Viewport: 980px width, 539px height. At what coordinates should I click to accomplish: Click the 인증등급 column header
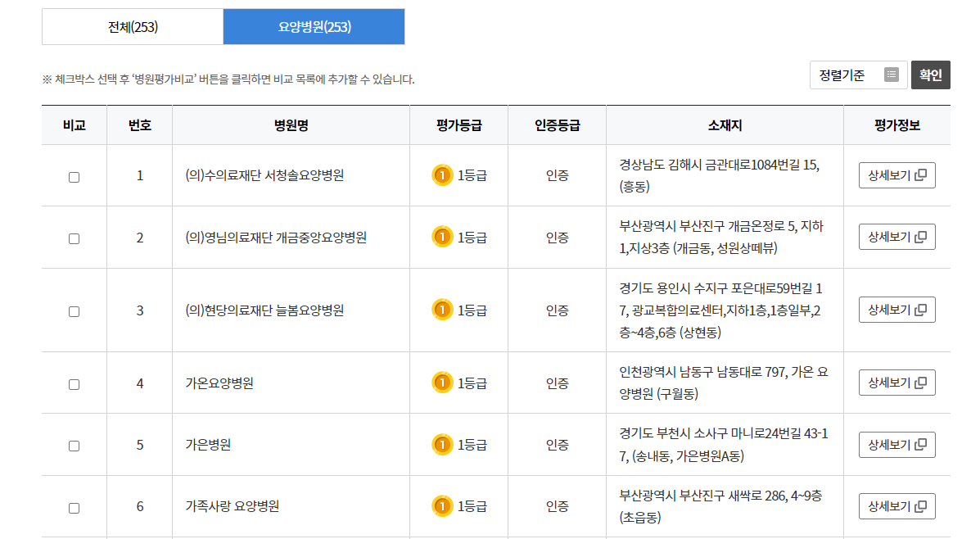[557, 125]
